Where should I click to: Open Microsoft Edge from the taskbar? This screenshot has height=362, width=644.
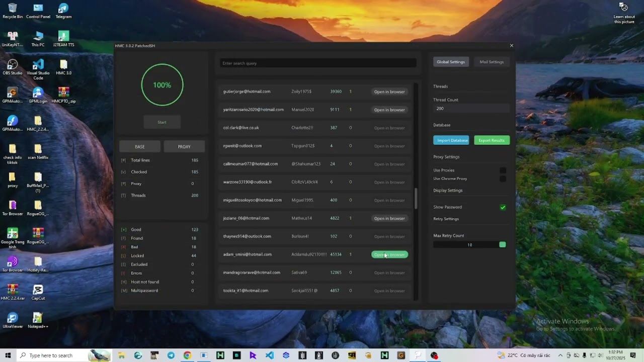point(138,355)
